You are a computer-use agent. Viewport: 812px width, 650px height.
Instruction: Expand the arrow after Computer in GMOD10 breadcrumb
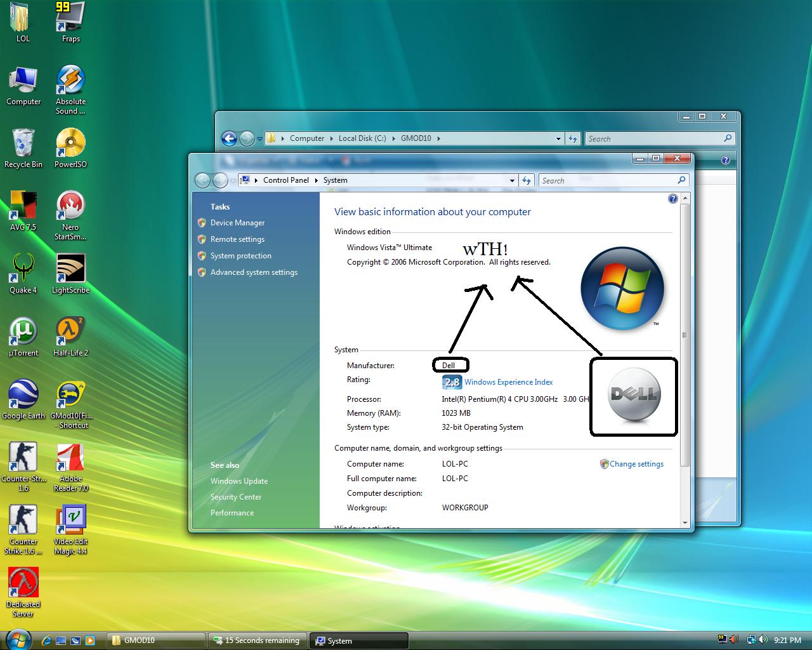(x=332, y=138)
